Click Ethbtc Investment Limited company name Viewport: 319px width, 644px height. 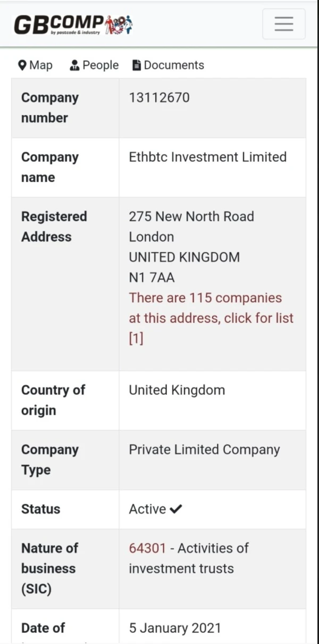tap(207, 157)
